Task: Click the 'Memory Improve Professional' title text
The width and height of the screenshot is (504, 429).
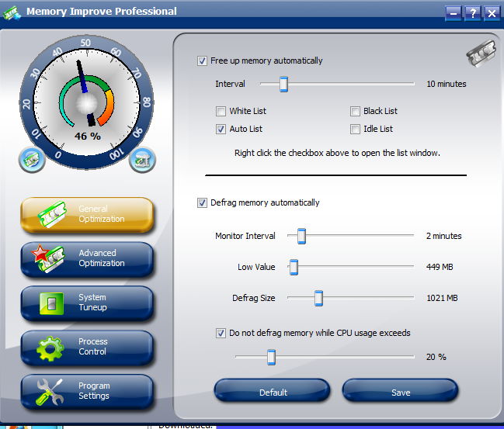Action: point(102,11)
